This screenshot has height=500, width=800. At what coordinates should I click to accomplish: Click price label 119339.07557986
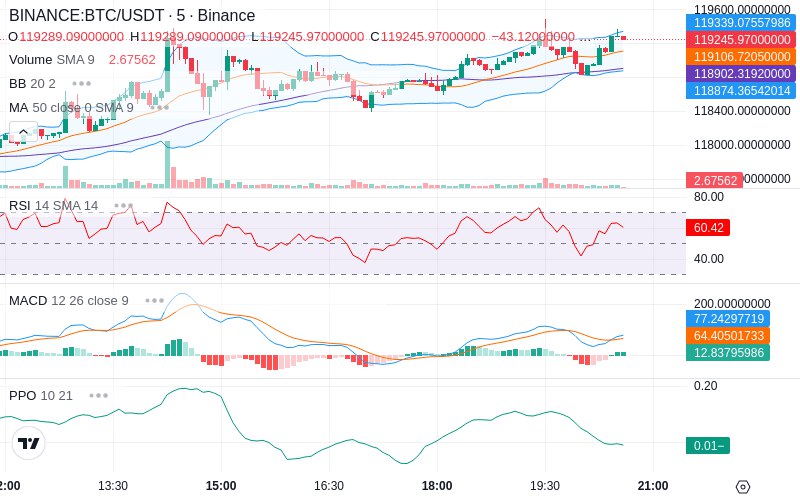tap(741, 22)
